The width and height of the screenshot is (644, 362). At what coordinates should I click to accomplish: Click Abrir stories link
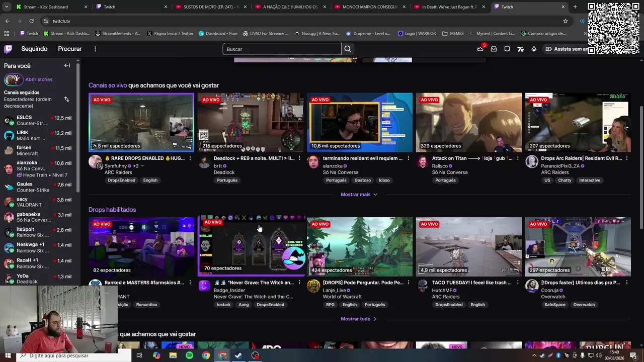click(x=39, y=79)
